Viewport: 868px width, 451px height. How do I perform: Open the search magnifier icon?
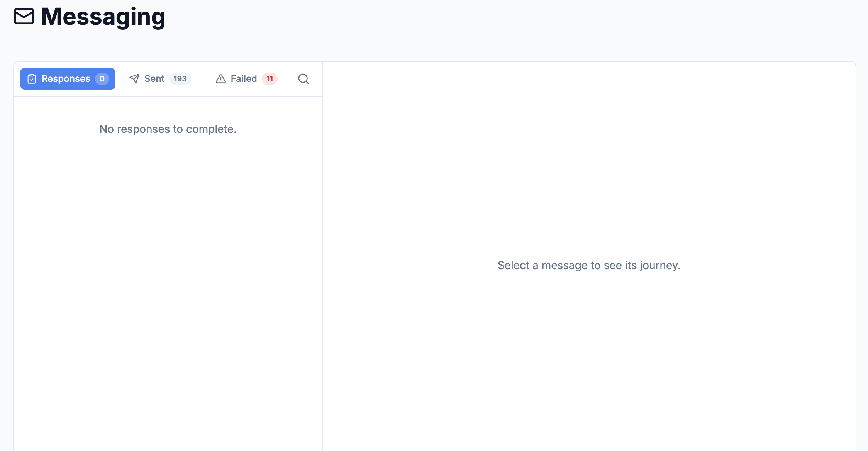(303, 79)
